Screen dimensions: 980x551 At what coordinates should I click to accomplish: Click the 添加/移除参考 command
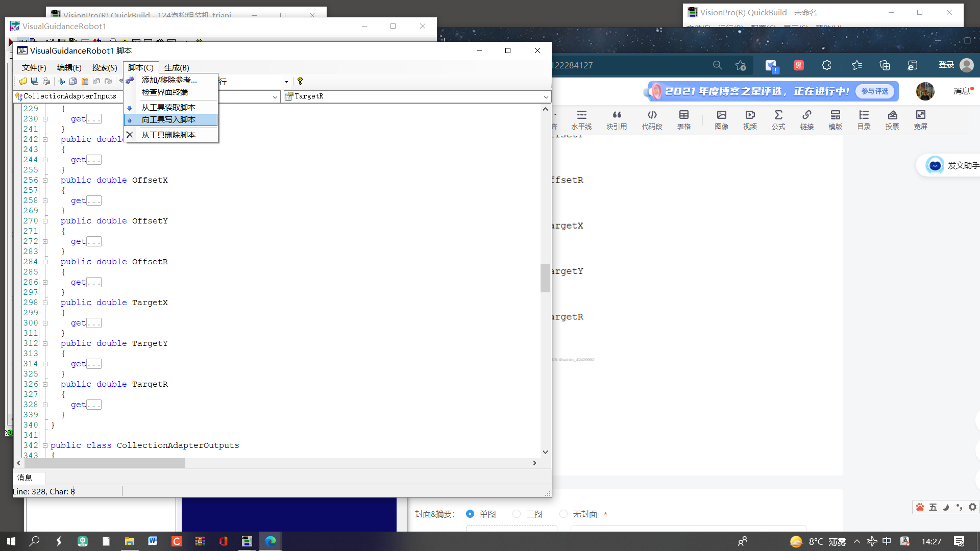pyautogui.click(x=168, y=80)
